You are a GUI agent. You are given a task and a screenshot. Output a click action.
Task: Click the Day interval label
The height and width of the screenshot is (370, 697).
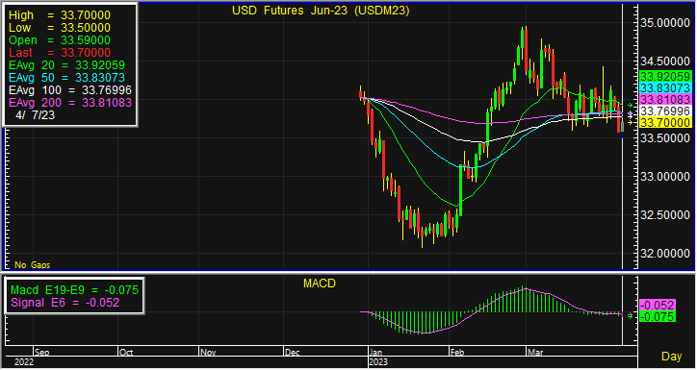click(x=671, y=356)
